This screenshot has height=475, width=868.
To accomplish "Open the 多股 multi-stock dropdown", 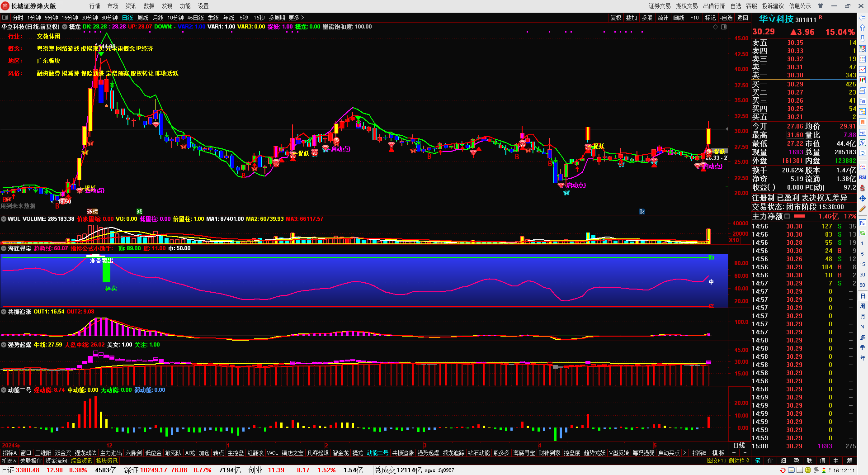I will (647, 18).
